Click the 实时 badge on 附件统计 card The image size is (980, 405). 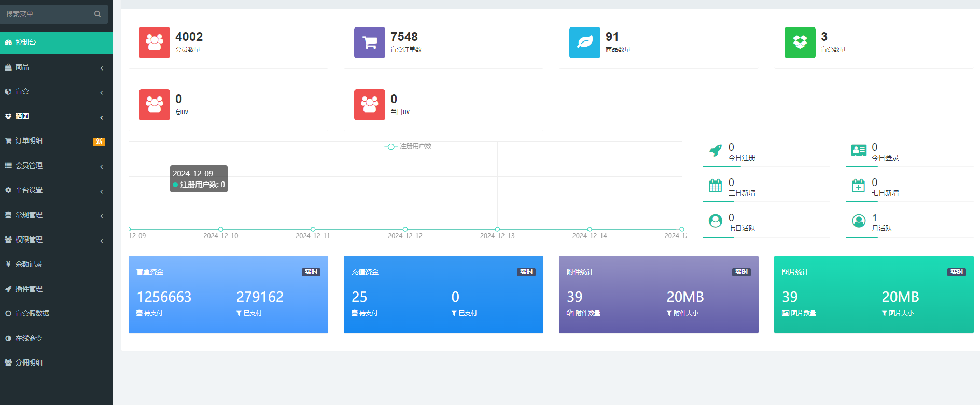click(741, 272)
